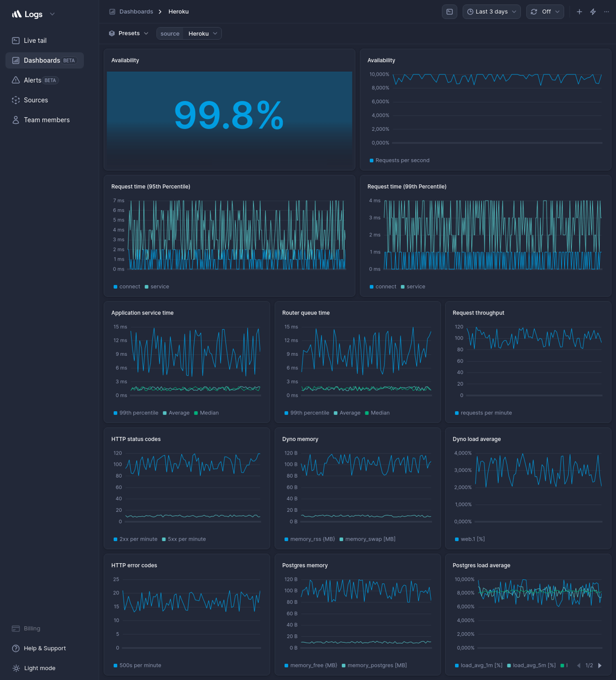
Task: Hide the '5xx per minute' series in HTTP status codes
Action: tap(184, 539)
